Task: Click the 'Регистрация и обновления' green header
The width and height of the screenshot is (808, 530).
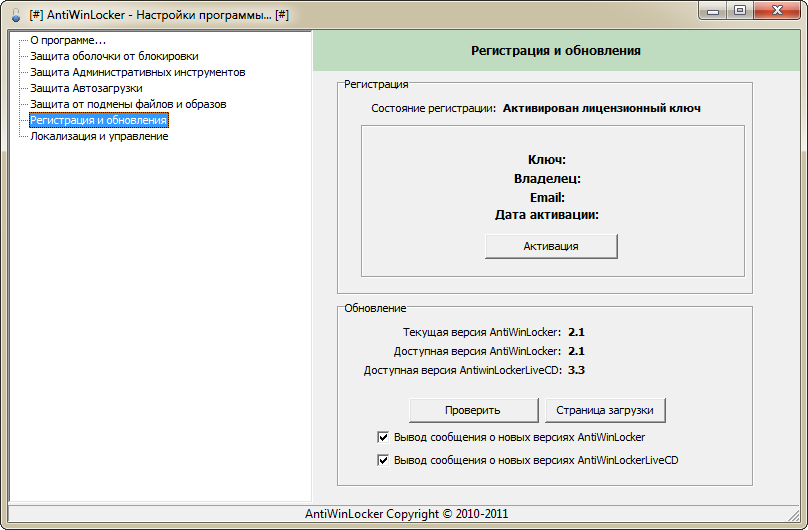Action: click(x=556, y=50)
